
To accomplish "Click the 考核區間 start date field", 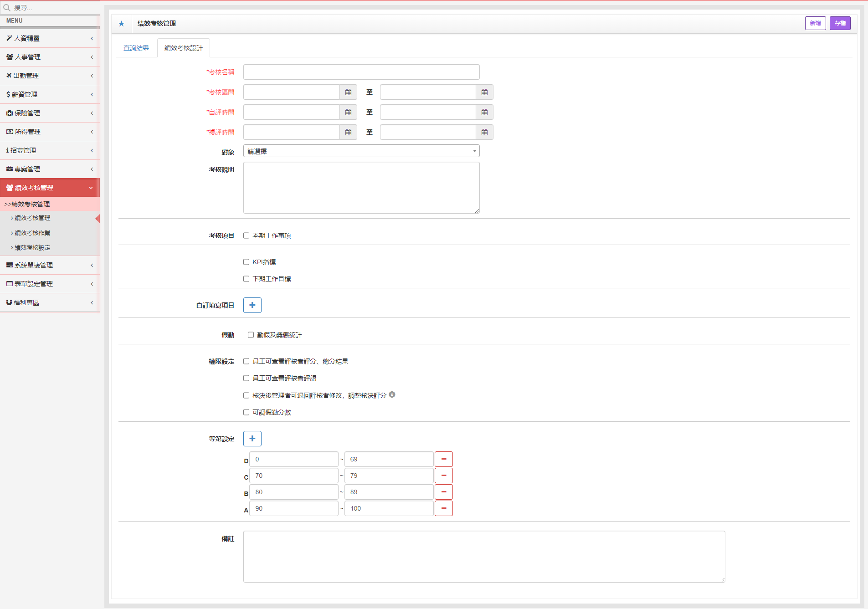I will point(292,92).
